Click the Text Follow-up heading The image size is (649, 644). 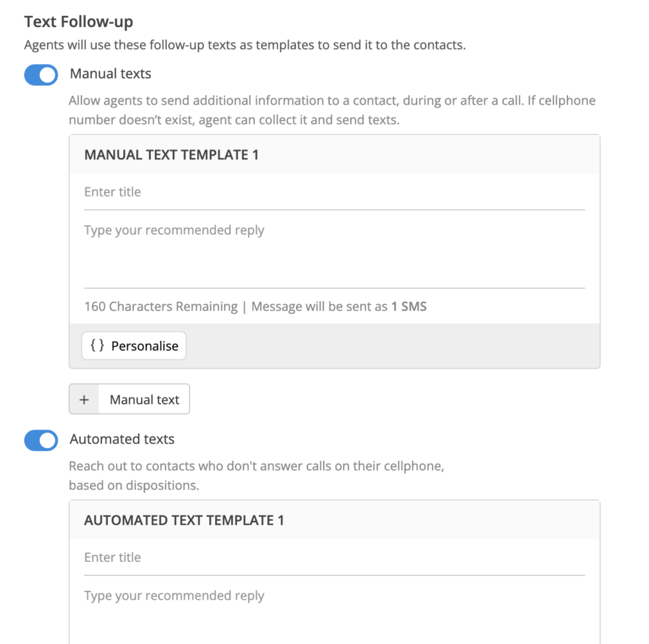(79, 21)
